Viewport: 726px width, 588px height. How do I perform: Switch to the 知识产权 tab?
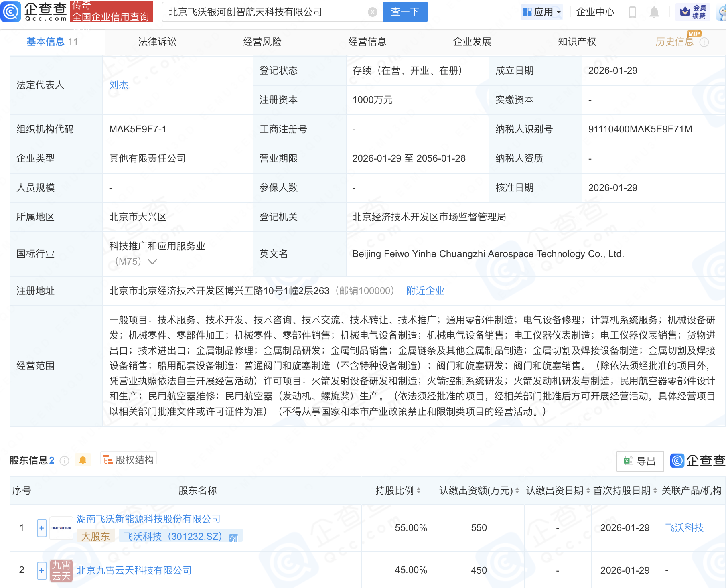click(x=577, y=42)
